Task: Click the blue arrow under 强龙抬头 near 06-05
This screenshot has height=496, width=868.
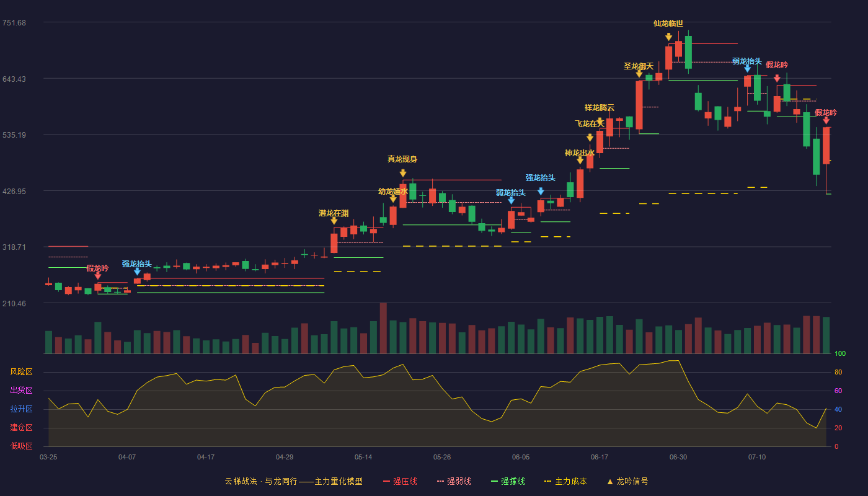Action: (x=541, y=192)
